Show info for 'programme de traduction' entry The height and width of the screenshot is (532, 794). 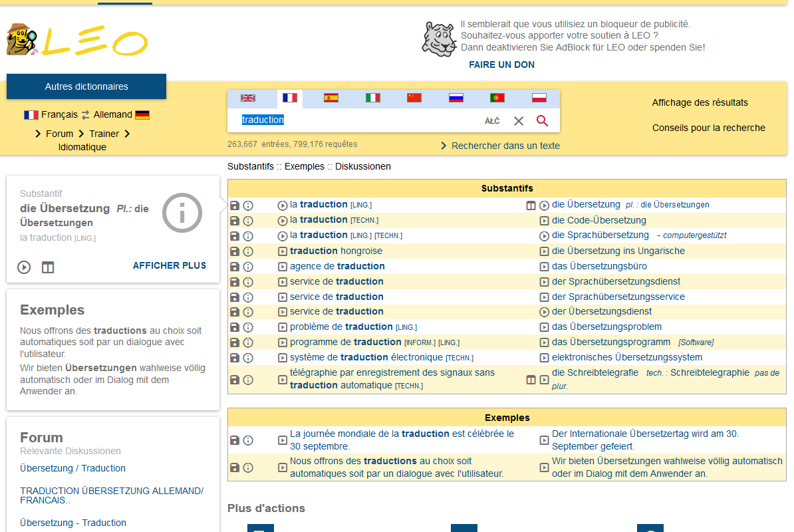coord(248,342)
